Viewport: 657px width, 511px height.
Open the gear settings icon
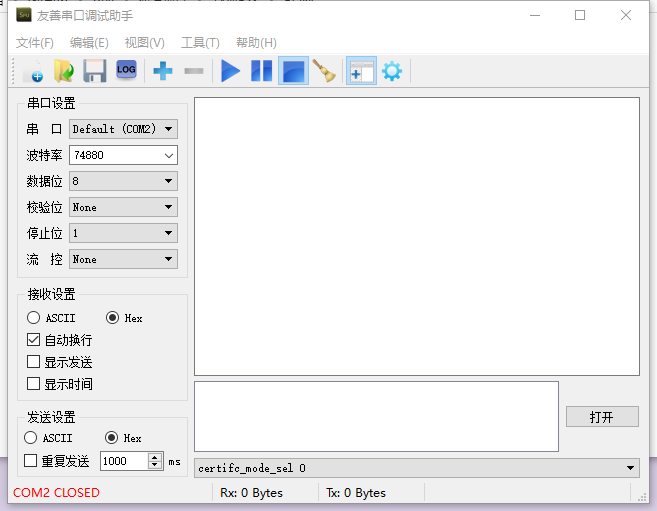tap(392, 71)
